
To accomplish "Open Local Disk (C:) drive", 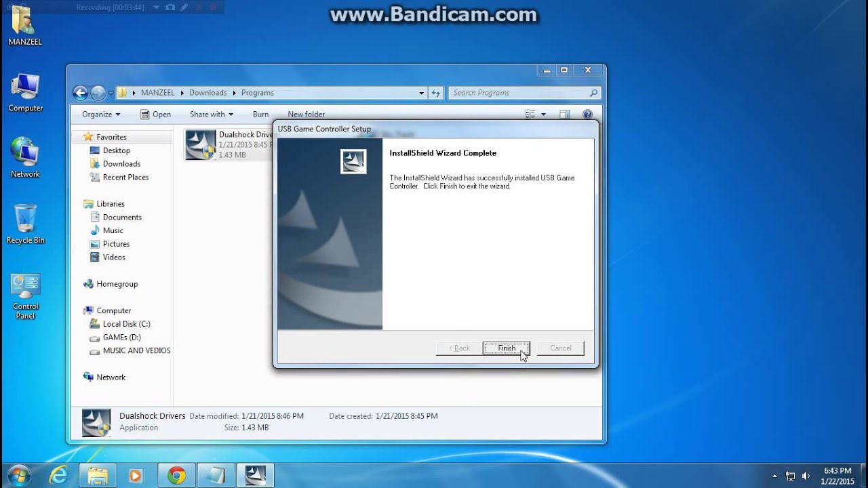I will pyautogui.click(x=126, y=324).
